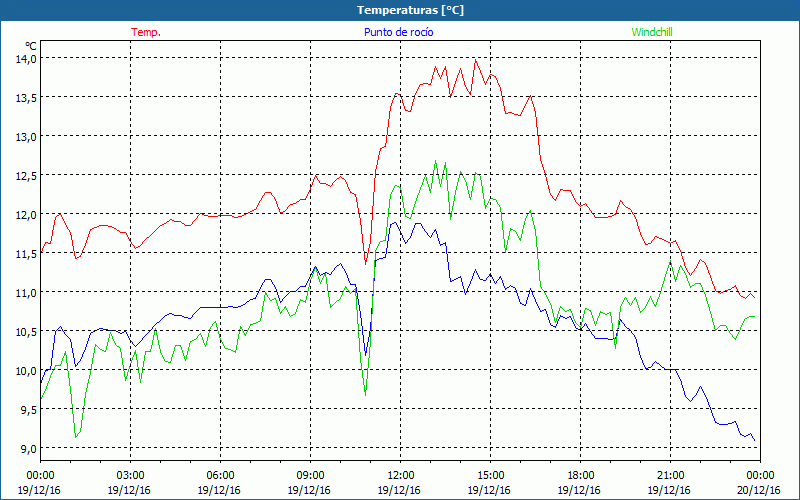Click the 06:00 time axis label
This screenshot has height=500, width=800.
tap(220, 476)
